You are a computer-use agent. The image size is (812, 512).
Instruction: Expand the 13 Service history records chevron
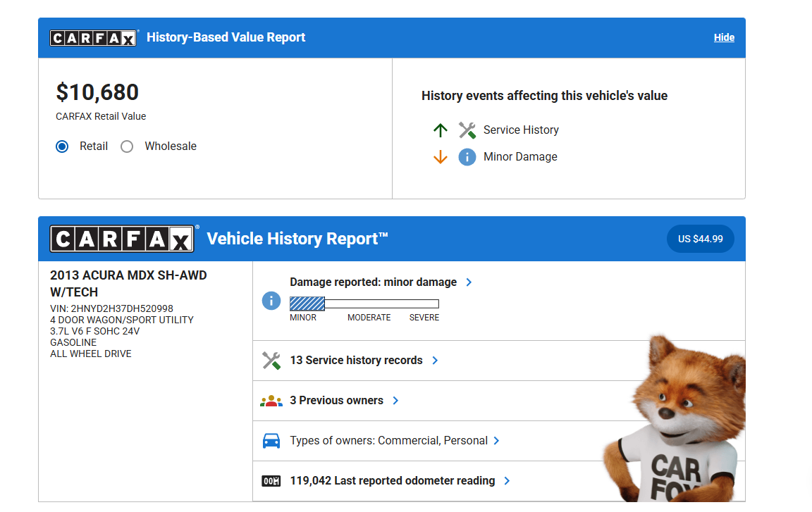coord(435,361)
